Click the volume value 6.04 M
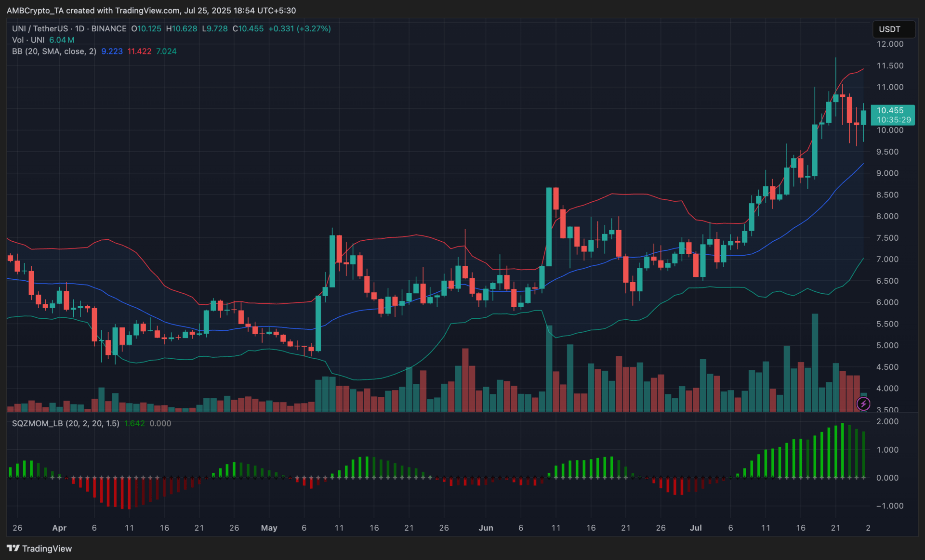The height and width of the screenshot is (560, 925). pos(62,40)
